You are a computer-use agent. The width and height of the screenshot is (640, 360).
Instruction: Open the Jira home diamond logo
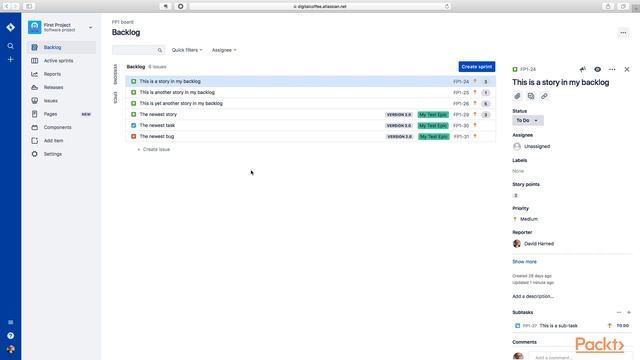pos(11,27)
